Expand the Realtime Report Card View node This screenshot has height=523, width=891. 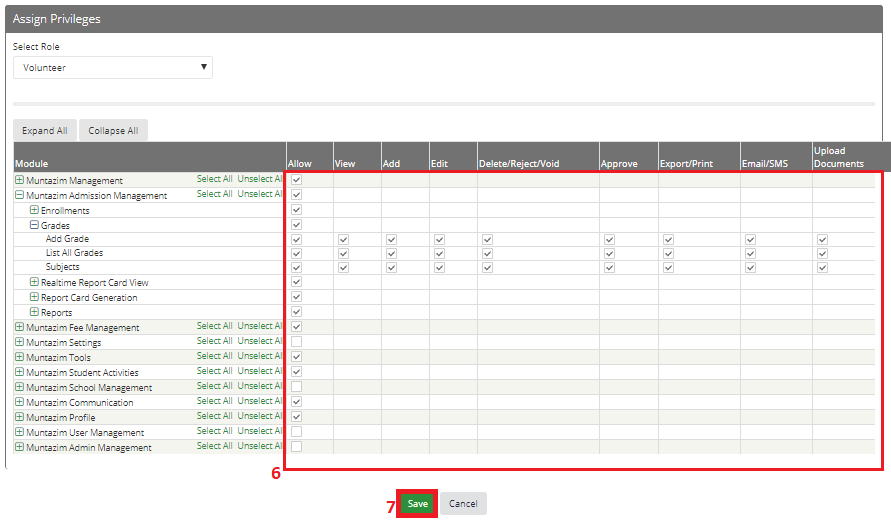(34, 281)
